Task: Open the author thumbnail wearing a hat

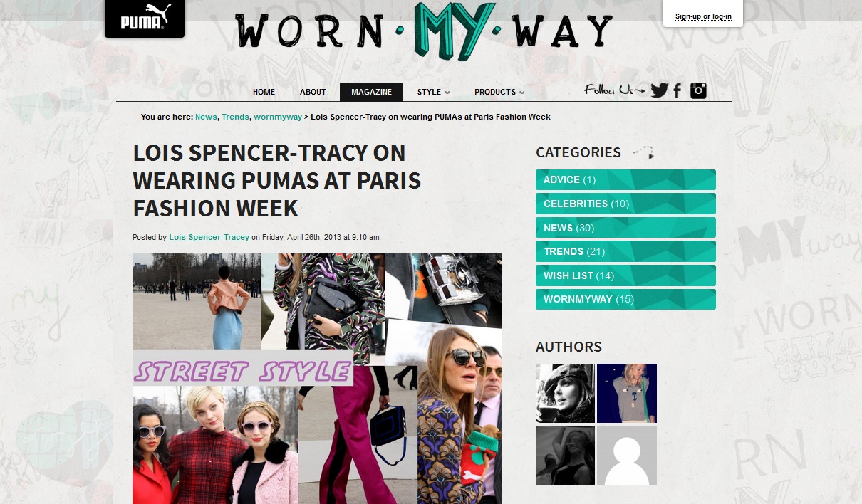Action: (565, 393)
